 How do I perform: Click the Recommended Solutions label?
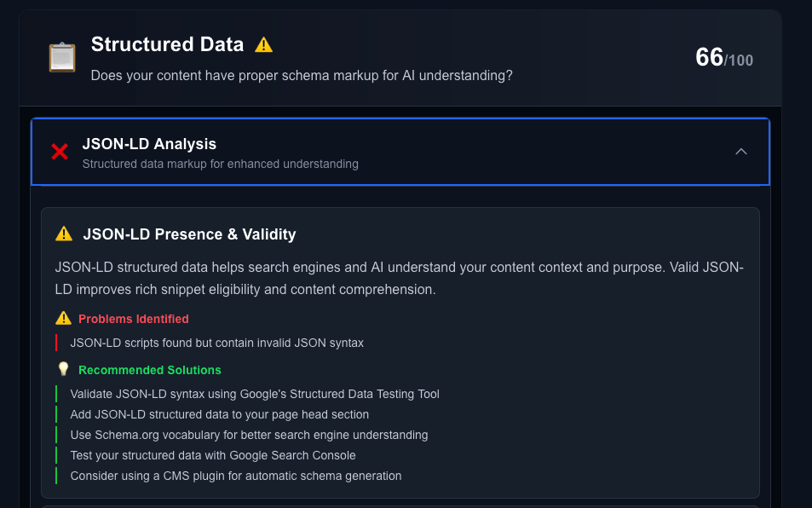pos(150,370)
